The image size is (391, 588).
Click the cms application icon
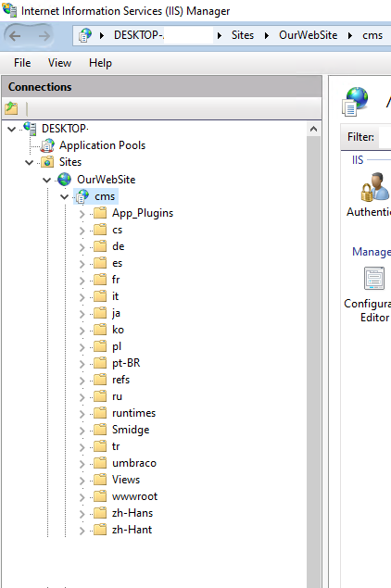[82, 196]
